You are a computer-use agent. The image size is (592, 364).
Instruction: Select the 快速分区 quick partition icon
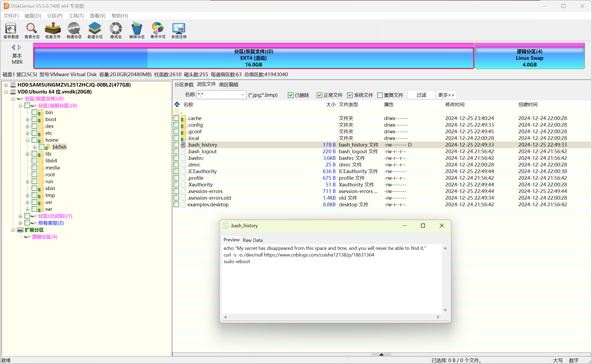(x=74, y=30)
